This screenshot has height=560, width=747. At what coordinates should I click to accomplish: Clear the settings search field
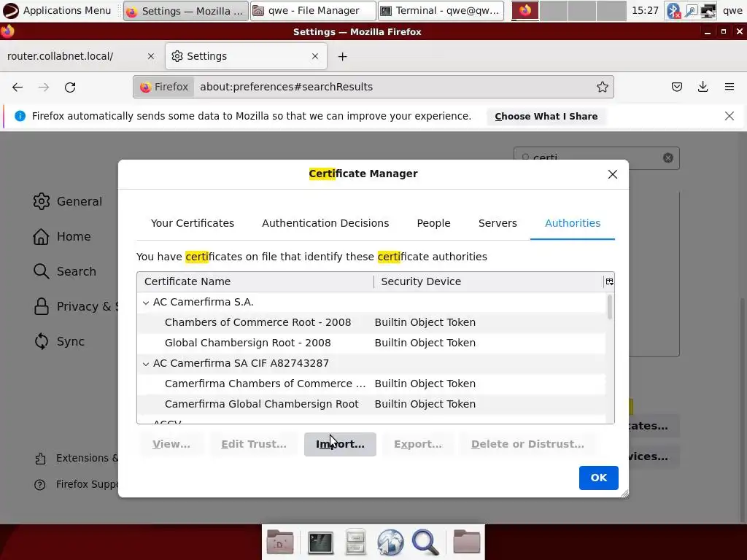pyautogui.click(x=668, y=158)
